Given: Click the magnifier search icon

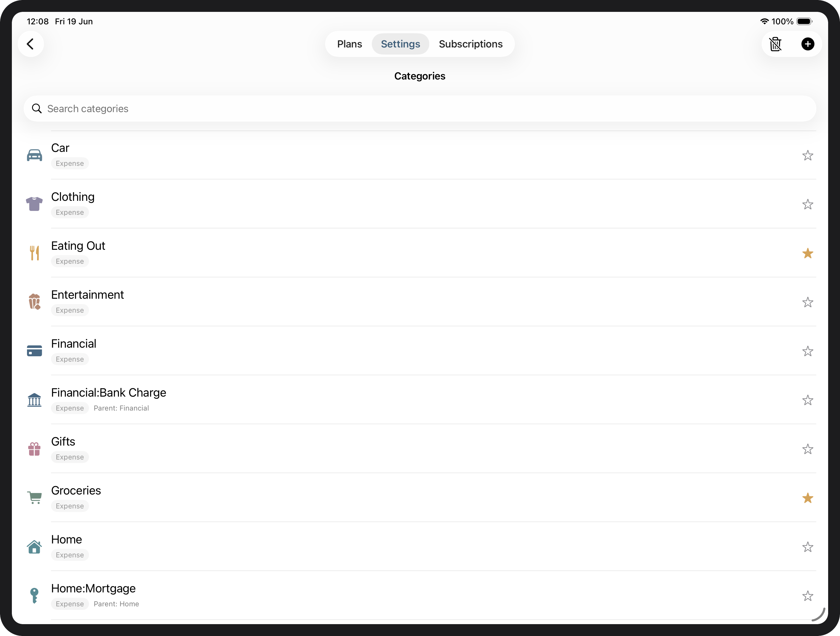Looking at the screenshot, I should tap(36, 109).
